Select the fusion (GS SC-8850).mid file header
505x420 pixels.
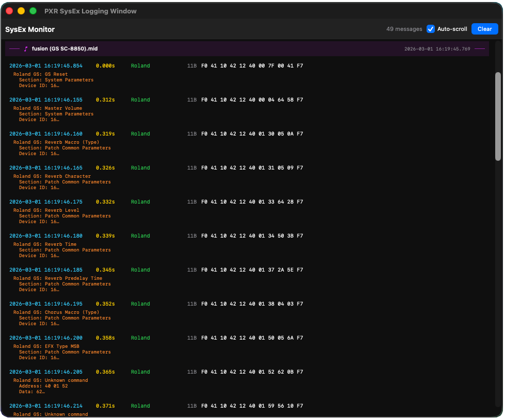64,49
